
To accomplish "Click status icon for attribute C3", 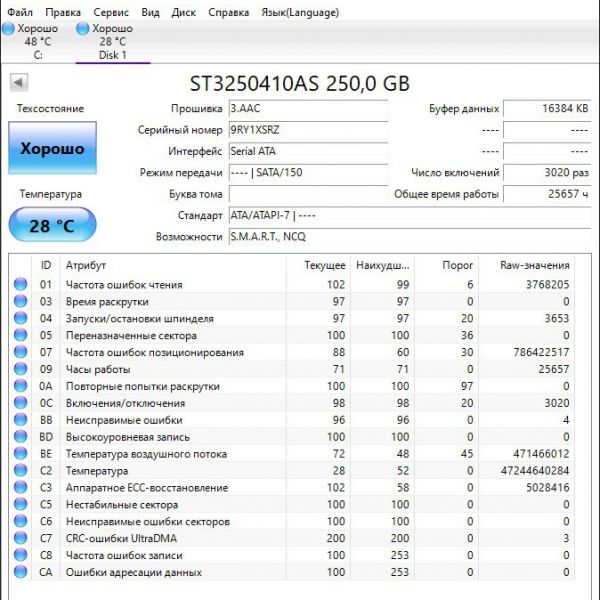I will click(20, 488).
